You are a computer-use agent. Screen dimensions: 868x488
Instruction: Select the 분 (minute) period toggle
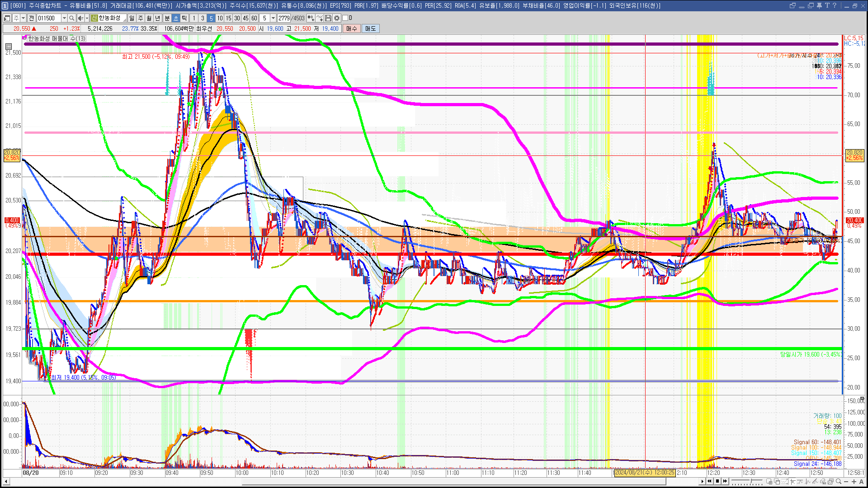pyautogui.click(x=167, y=18)
